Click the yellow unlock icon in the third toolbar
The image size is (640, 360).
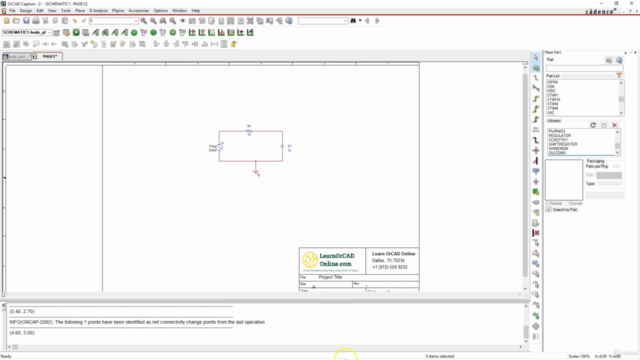(x=234, y=44)
